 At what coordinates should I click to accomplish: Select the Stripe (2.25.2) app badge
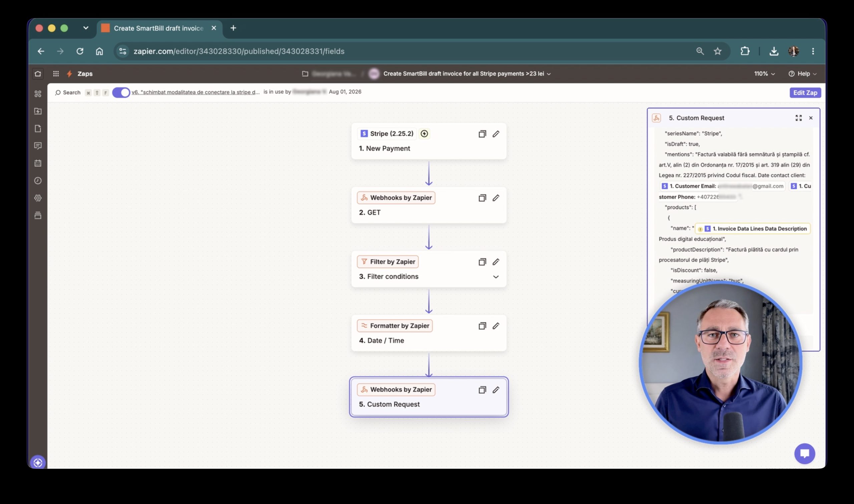387,134
